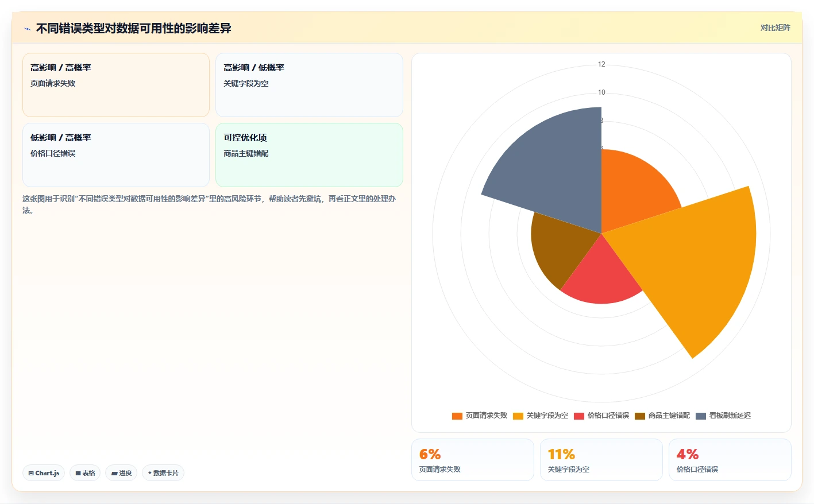The image size is (814, 504).
Task: Toggle 价格口径错误 legend color swatch
Action: (x=579, y=416)
